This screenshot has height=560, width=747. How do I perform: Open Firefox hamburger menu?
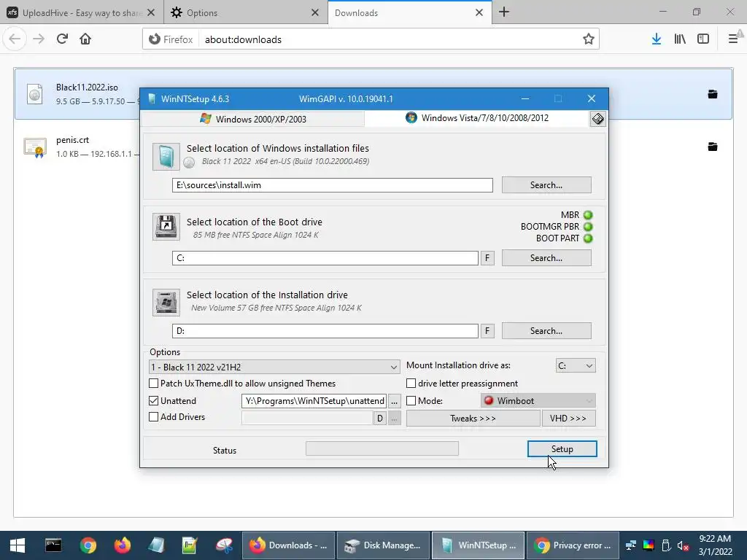(733, 39)
